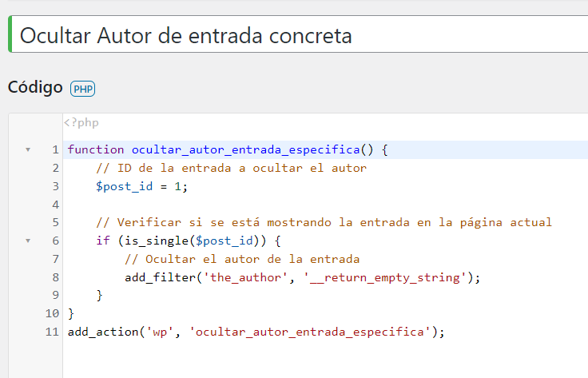This screenshot has width=588, height=378.
Task: Click comment '// ID de la entrada a ocultar el autor'
Action: [231, 168]
